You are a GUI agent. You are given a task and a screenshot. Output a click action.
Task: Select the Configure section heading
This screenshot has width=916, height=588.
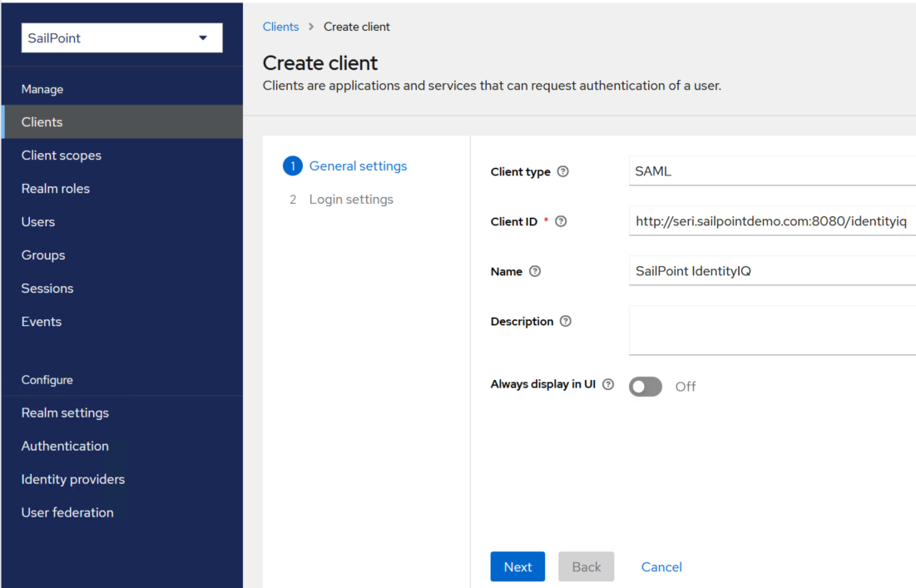[x=47, y=380]
